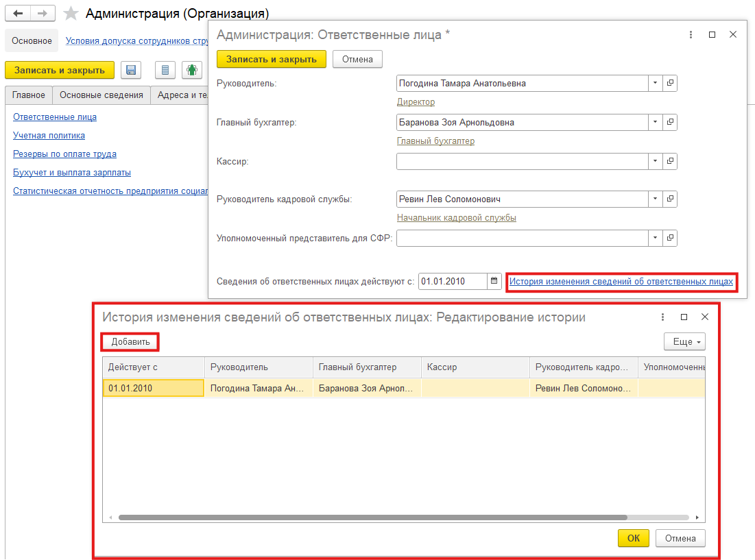Go forward with the right arrow
This screenshot has width=755, height=560.
pos(43,14)
